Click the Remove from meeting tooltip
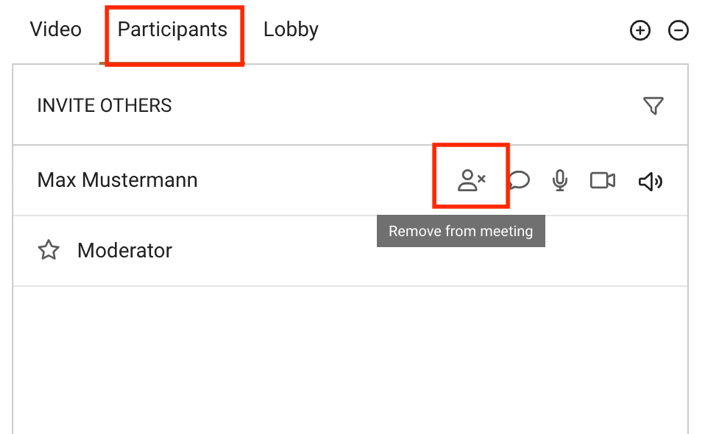The width and height of the screenshot is (711, 434). (x=461, y=231)
